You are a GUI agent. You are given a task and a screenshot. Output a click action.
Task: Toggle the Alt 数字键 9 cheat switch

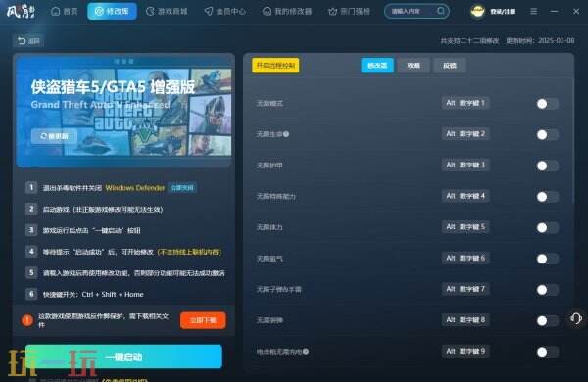click(x=547, y=352)
